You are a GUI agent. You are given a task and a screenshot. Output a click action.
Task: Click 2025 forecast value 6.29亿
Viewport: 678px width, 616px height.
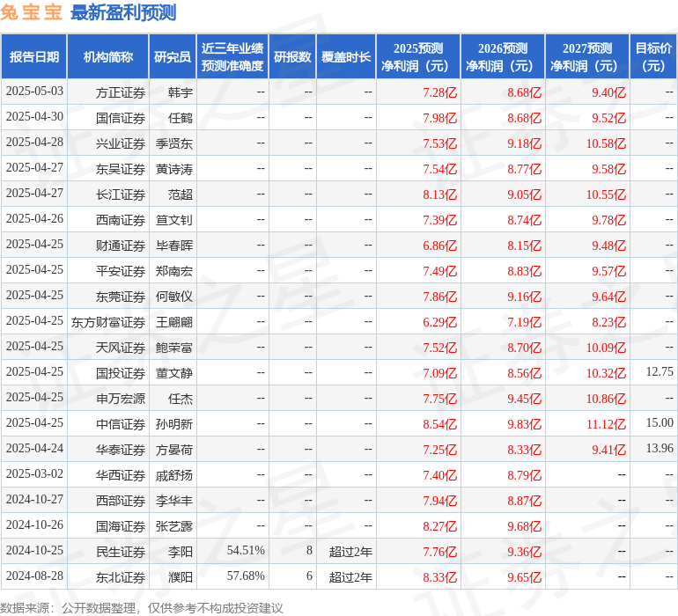(x=439, y=322)
